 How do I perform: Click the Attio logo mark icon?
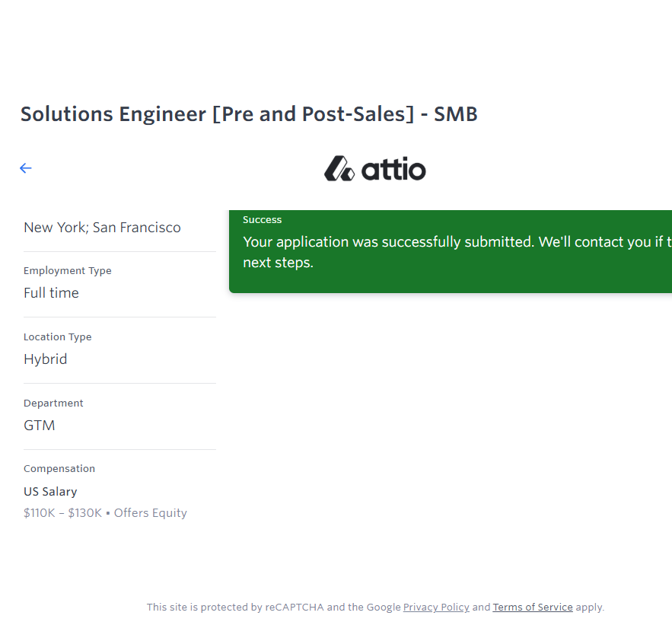coord(339,168)
